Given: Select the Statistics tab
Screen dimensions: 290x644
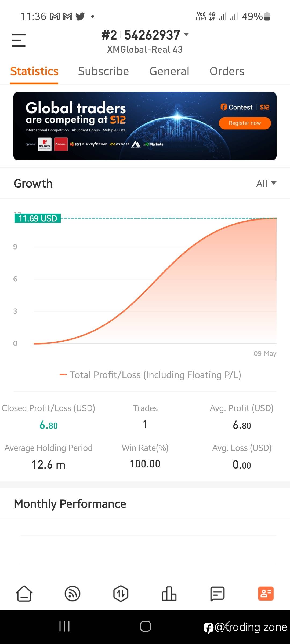Looking at the screenshot, I should click(34, 71).
